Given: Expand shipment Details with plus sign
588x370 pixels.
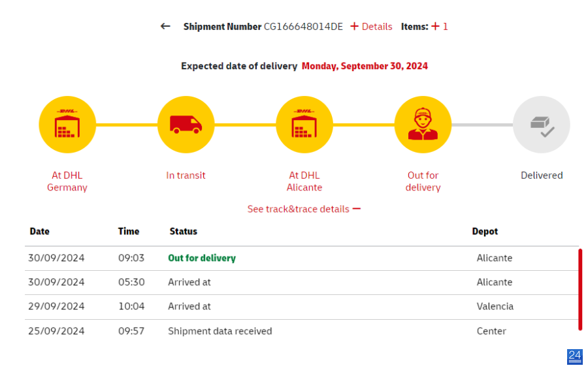Looking at the screenshot, I should pyautogui.click(x=371, y=27).
